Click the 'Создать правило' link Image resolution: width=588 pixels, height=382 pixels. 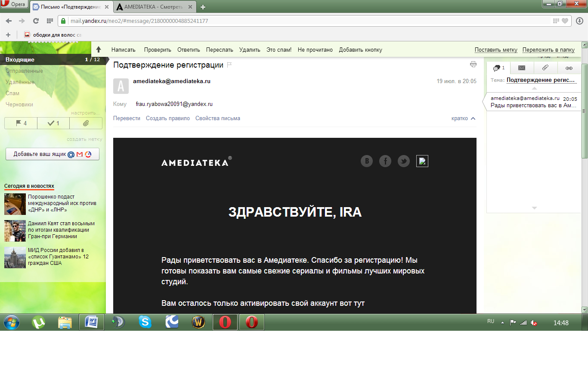pos(168,118)
